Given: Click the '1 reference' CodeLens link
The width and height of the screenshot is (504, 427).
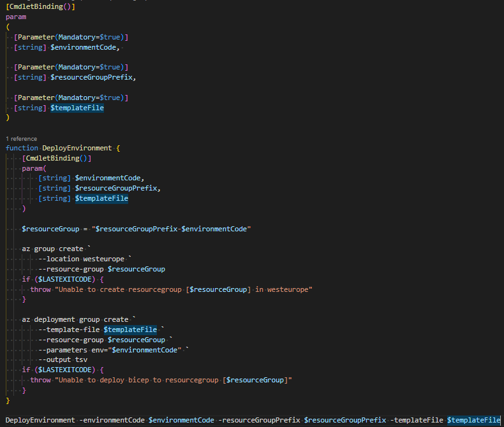Looking at the screenshot, I should pos(21,139).
